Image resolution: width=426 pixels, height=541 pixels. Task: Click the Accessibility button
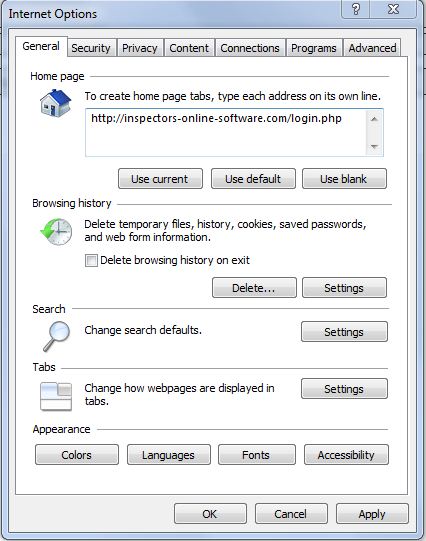(346, 455)
